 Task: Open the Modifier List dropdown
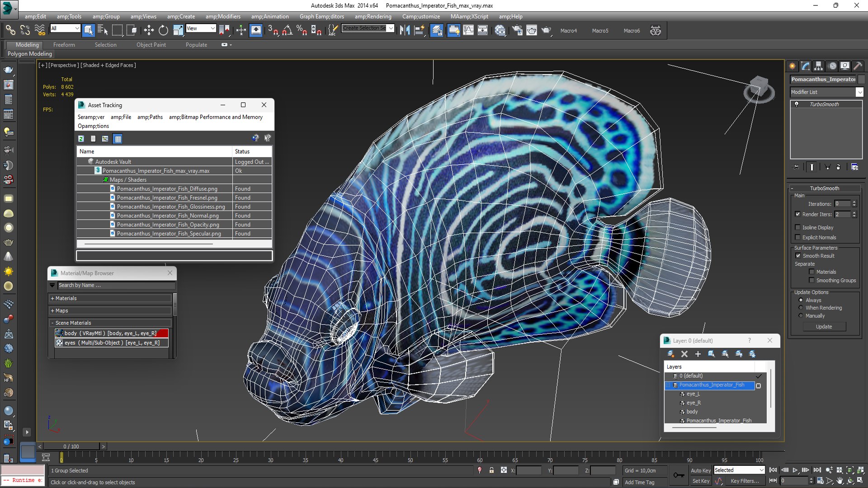click(x=827, y=92)
